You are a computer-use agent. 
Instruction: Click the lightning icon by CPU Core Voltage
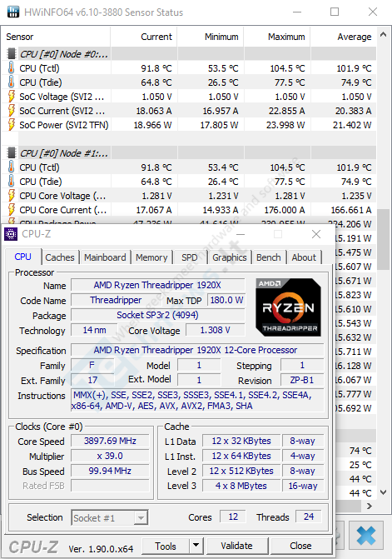pyautogui.click(x=12, y=196)
